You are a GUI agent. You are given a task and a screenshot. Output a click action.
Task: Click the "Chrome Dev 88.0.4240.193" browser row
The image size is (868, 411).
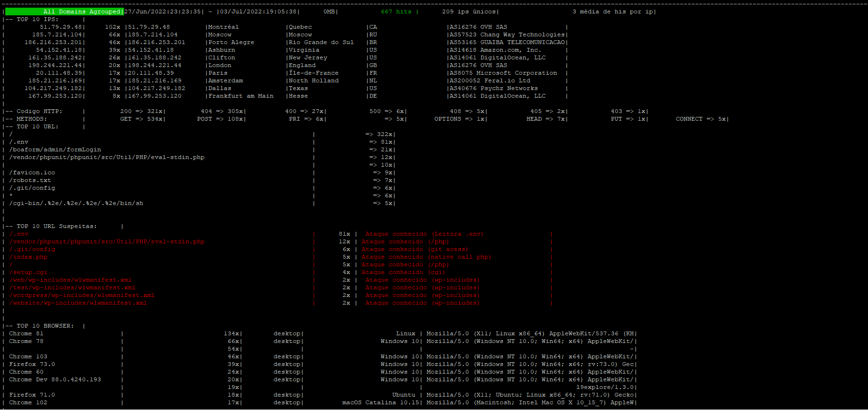(x=55, y=379)
